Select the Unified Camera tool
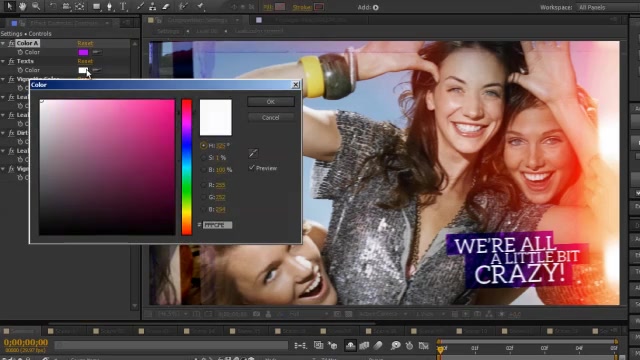 pyautogui.click(x=66, y=6)
